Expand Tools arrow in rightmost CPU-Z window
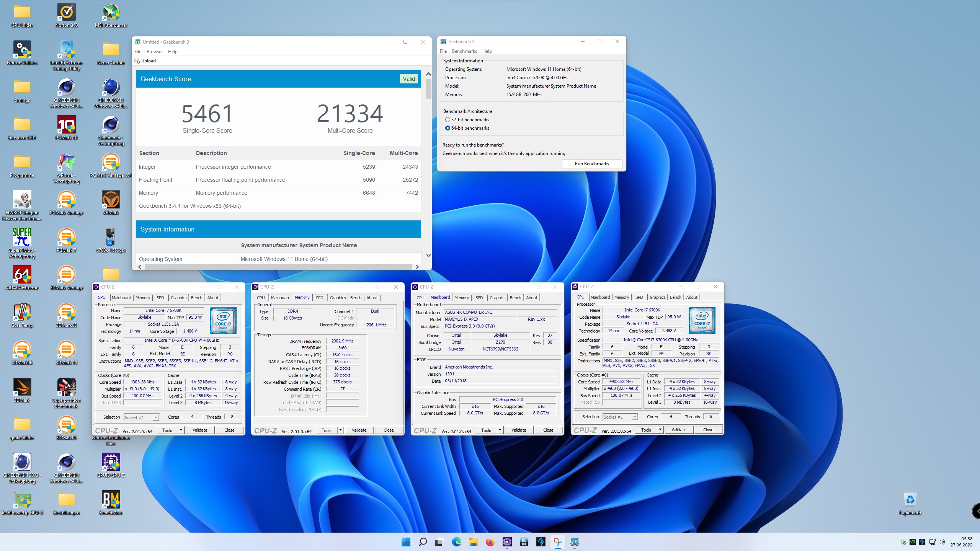This screenshot has height=551, width=980. [x=660, y=430]
